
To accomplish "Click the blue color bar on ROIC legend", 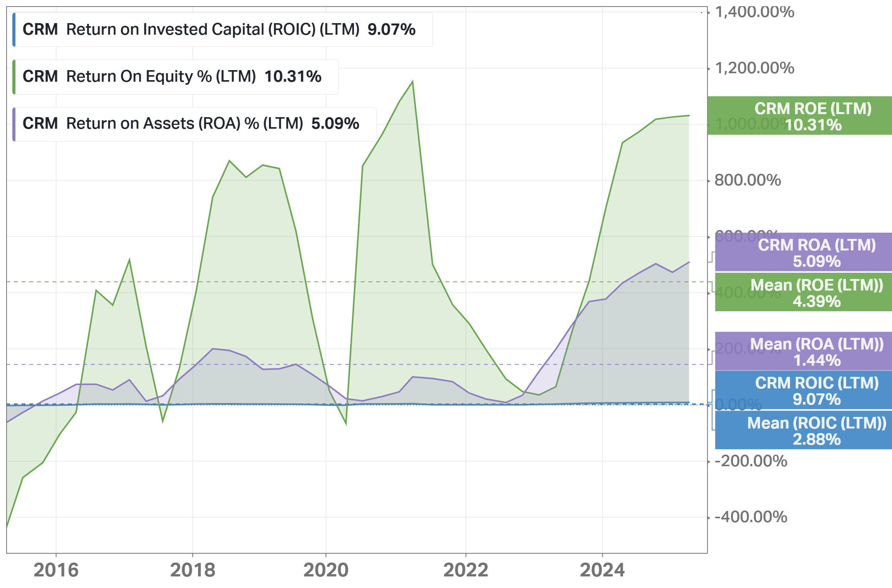I will point(14,30).
